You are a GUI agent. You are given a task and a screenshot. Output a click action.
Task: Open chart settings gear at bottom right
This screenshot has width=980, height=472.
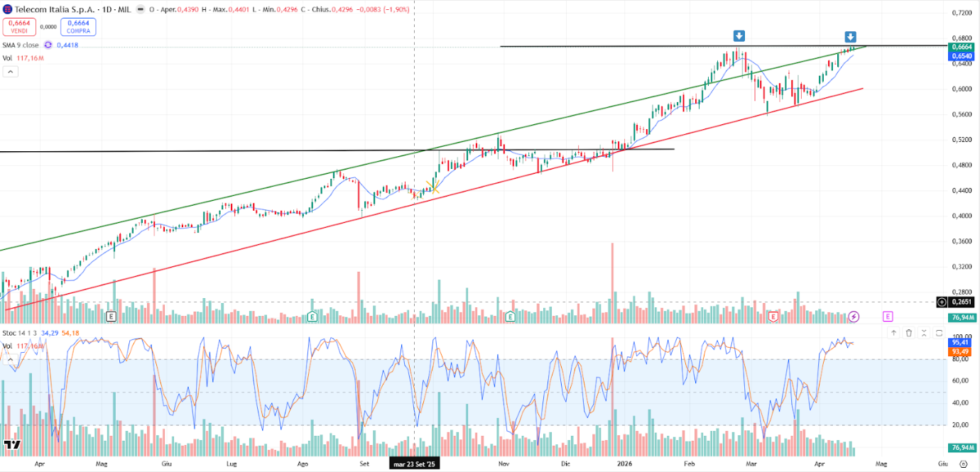pos(963,463)
